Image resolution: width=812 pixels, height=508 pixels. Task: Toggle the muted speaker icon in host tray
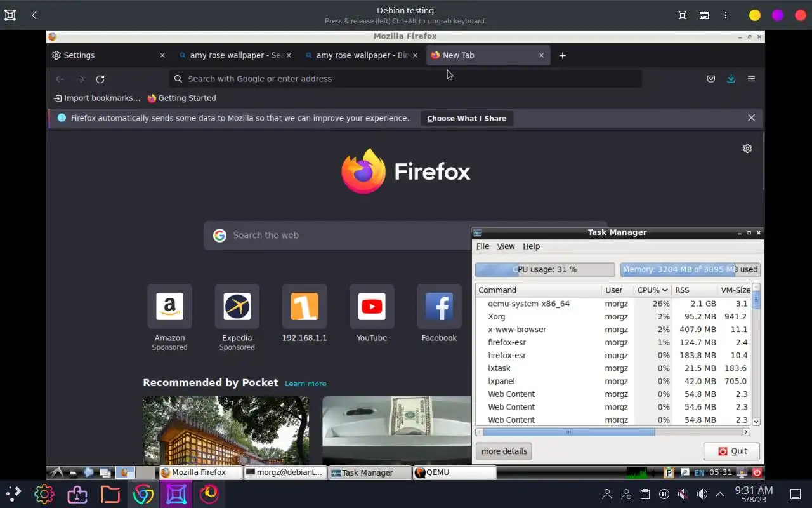click(683, 494)
